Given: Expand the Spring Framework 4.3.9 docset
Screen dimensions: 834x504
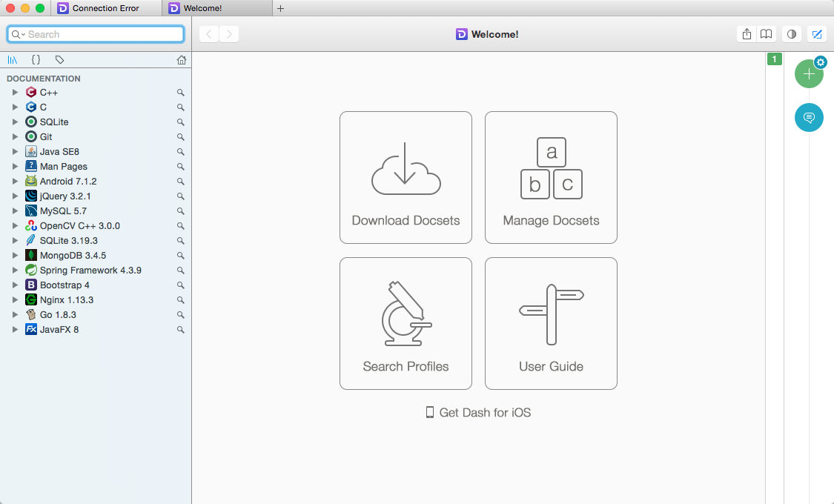Looking at the screenshot, I should [15, 271].
